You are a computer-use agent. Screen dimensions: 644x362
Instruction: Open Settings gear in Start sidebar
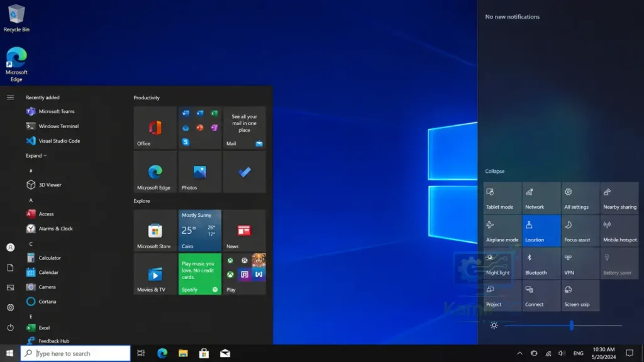pos(10,307)
